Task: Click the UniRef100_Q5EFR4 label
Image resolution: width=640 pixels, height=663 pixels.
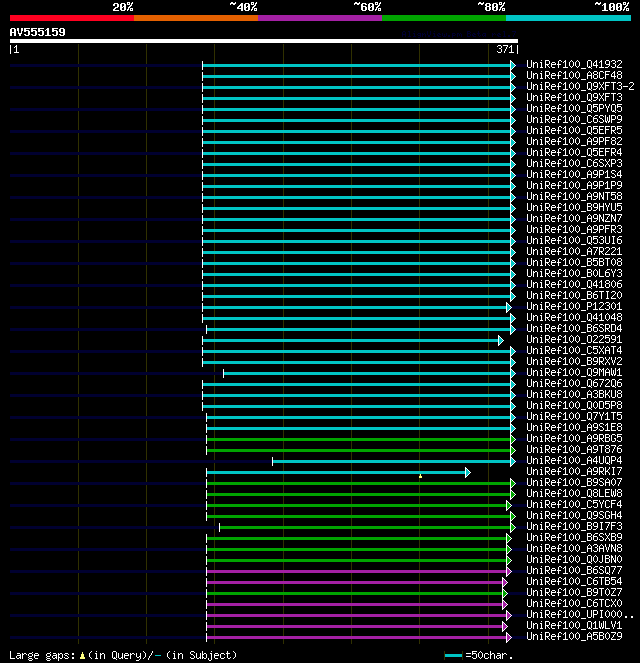Action: 574,152
